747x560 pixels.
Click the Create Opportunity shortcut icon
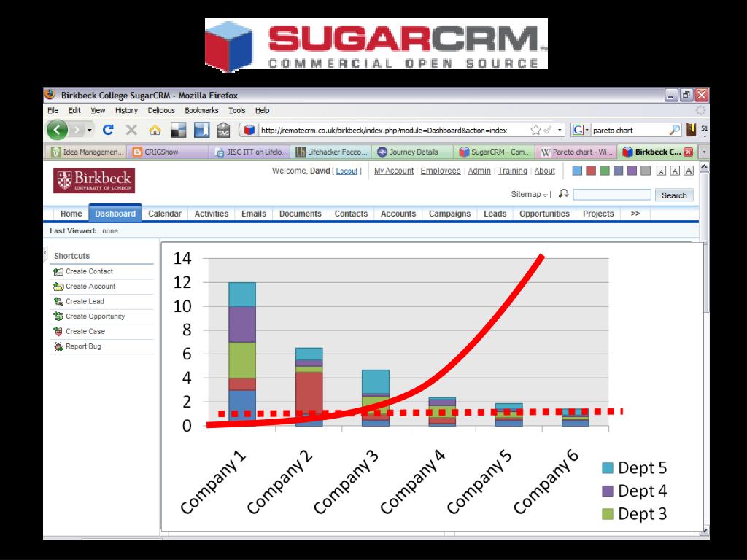(58, 316)
